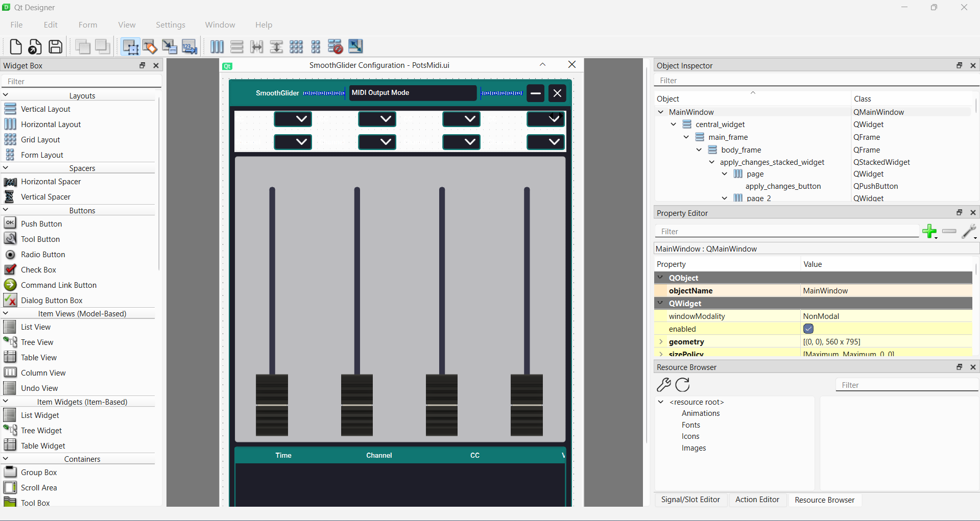Collapse the body_frame tree item
980x521 pixels.
pos(699,150)
